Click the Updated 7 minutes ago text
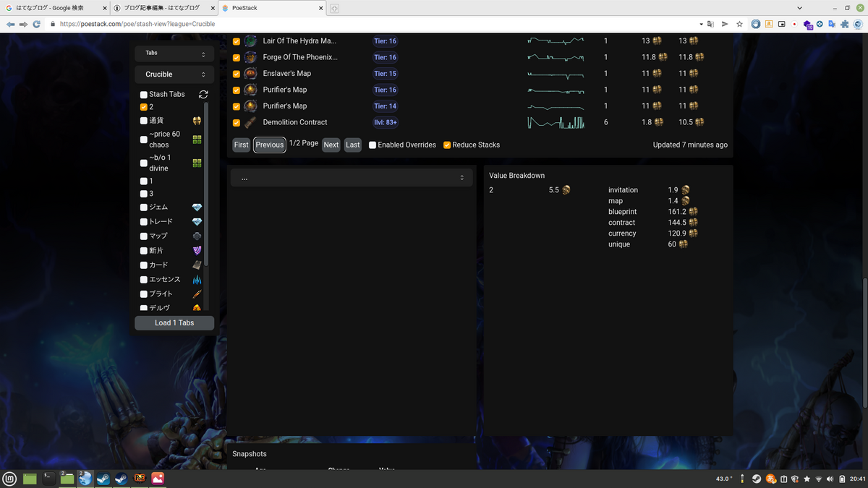This screenshot has width=868, height=488. (x=690, y=145)
